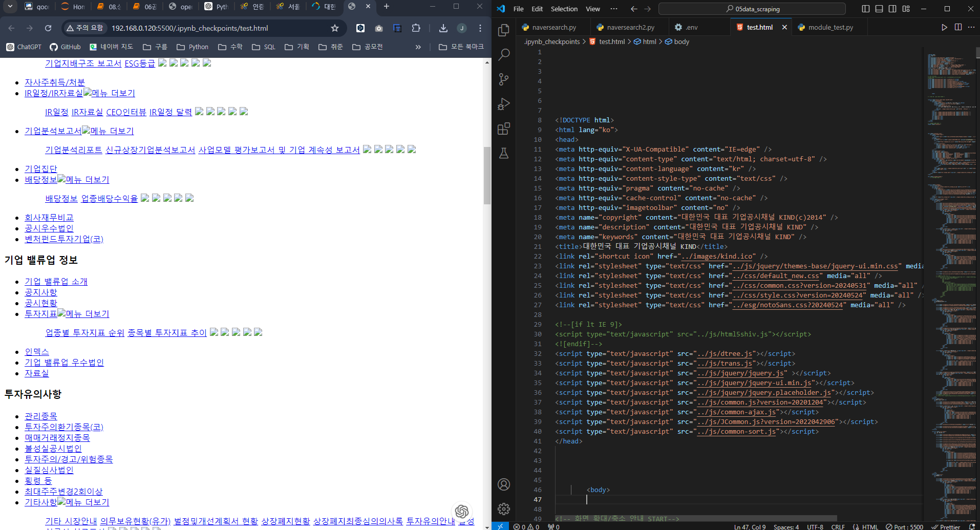Click the VS Code 05data_scraping search box
The image size is (980, 530).
[x=752, y=9]
